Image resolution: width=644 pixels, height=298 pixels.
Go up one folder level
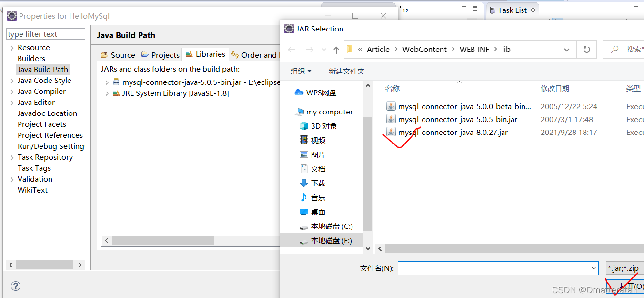[x=336, y=50]
